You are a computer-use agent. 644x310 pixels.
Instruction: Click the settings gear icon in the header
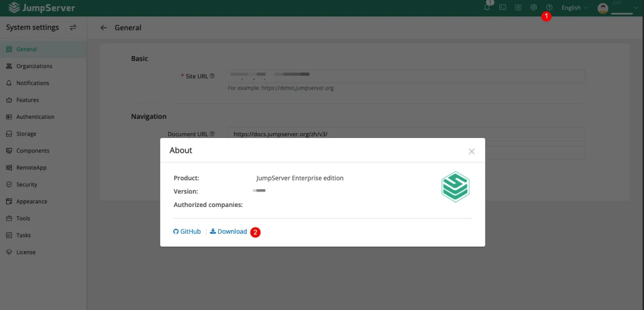pos(533,7)
